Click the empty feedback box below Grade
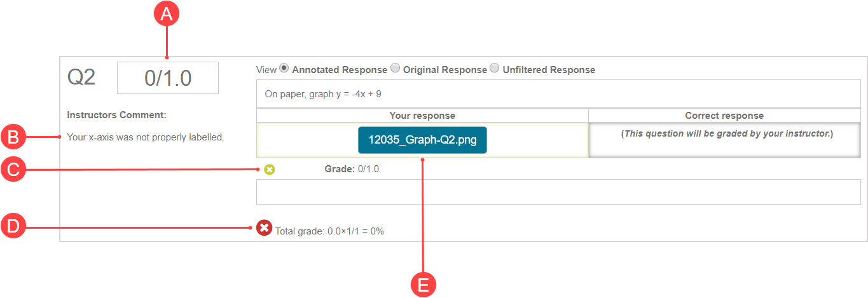This screenshot has height=298, width=868. point(558,192)
